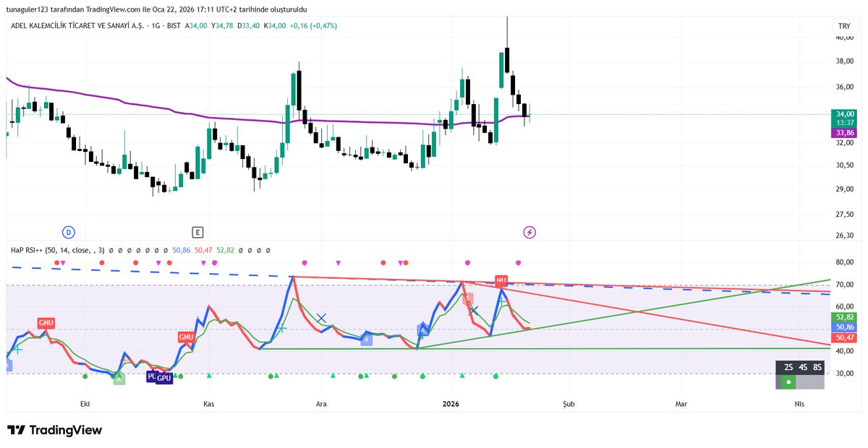Click the Nis month on time axis
Screen dimensions: 868x448
(799, 404)
